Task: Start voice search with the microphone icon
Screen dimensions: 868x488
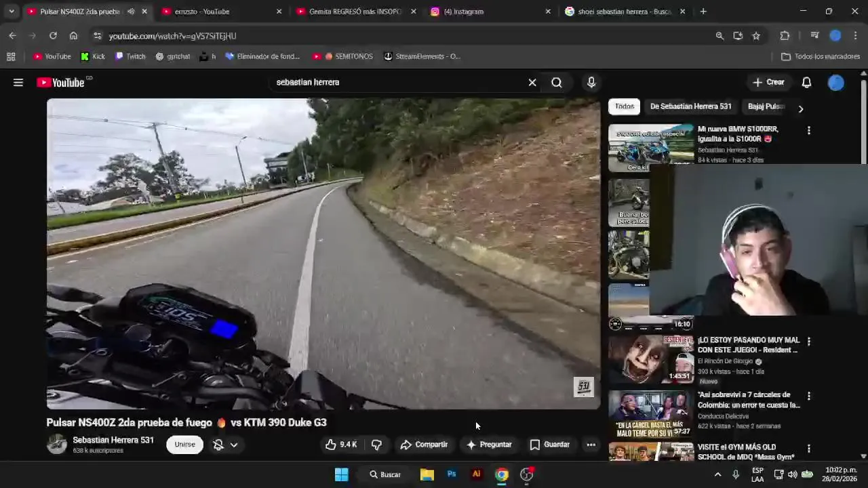Action: [x=591, y=83]
